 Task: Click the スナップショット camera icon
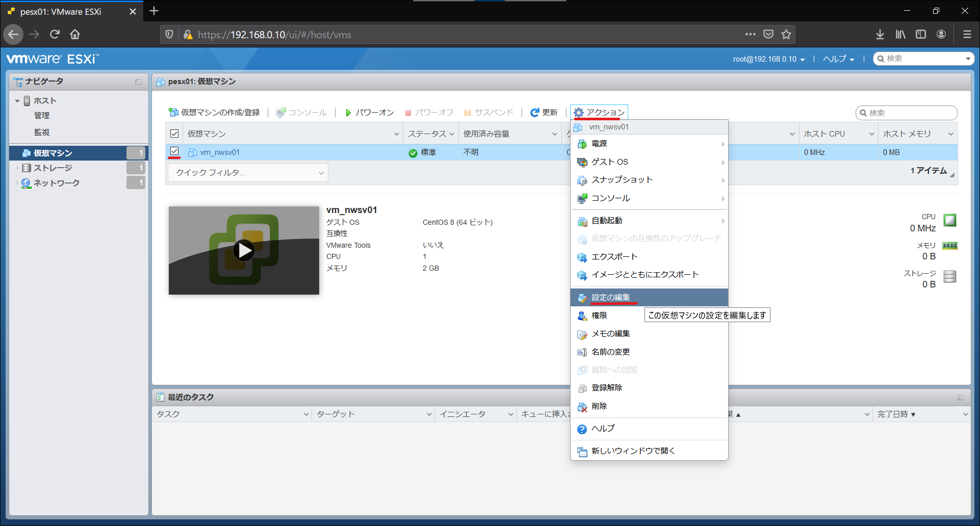(x=582, y=180)
